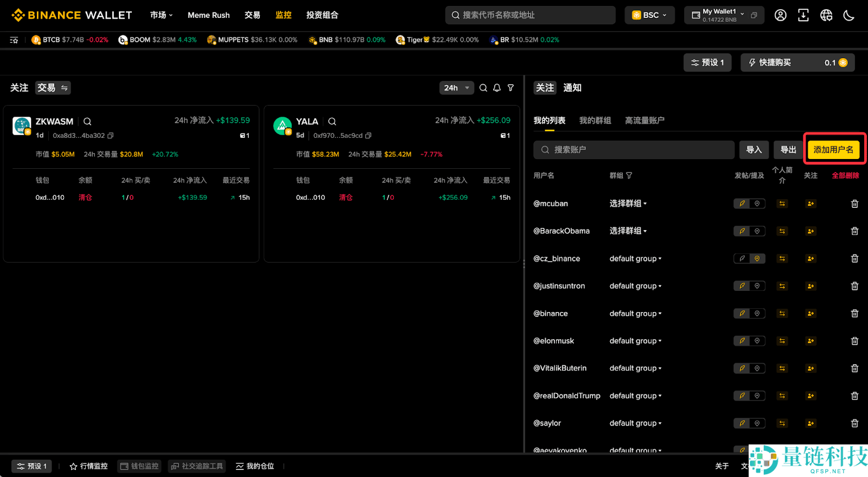
Task: Switch to 高流量账户 tab
Action: pos(644,120)
